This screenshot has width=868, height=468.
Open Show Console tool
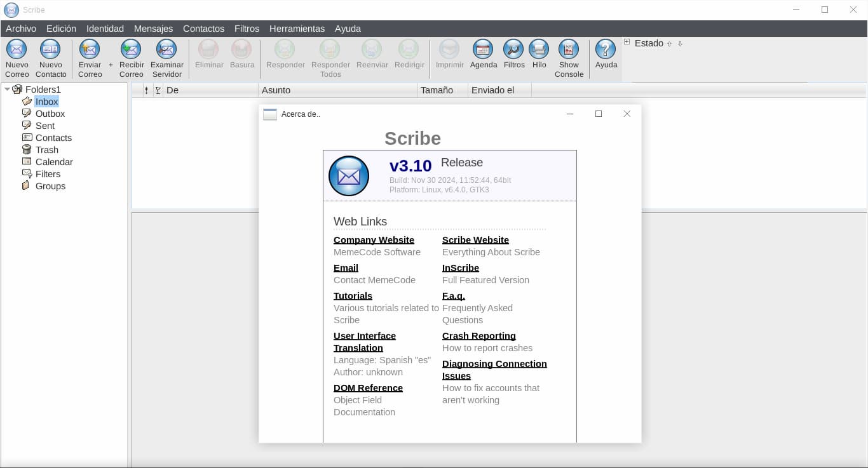pyautogui.click(x=569, y=49)
